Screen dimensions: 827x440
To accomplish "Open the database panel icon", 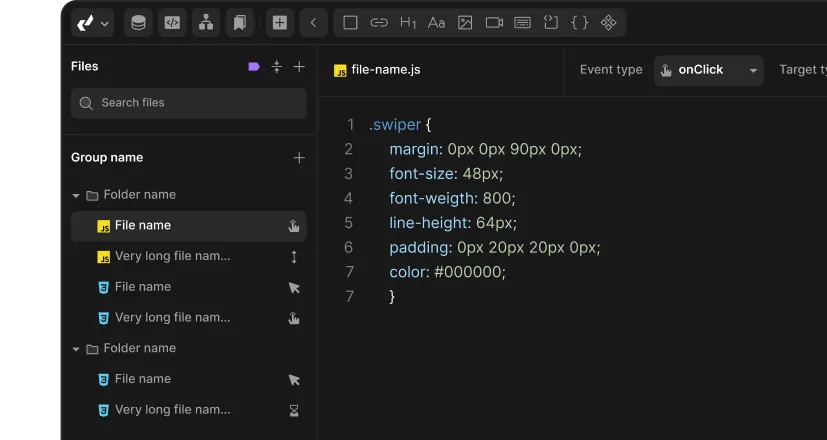I will (x=138, y=23).
